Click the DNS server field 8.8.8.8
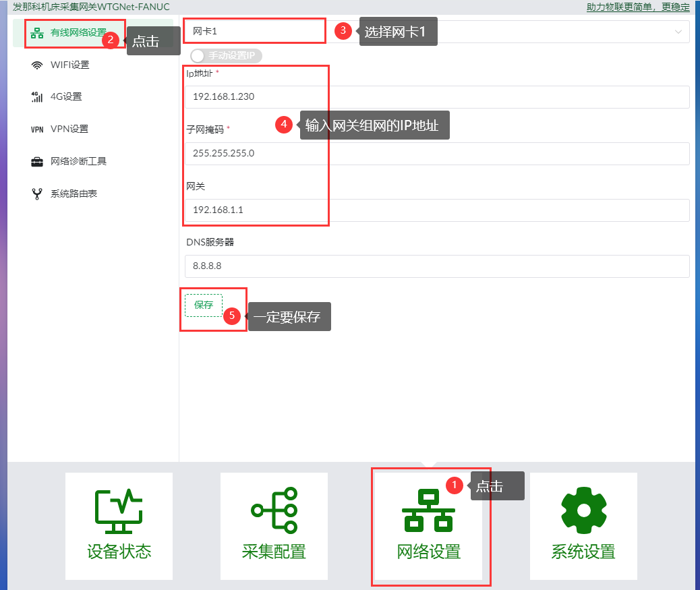The image size is (700, 590). pos(437,266)
